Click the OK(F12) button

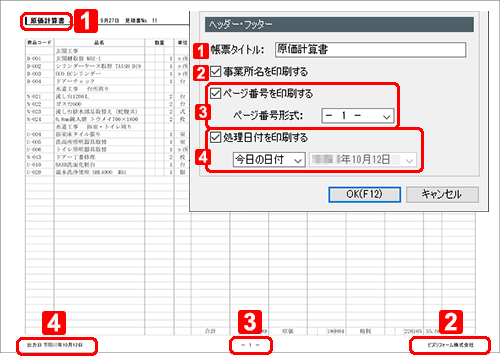(x=364, y=194)
